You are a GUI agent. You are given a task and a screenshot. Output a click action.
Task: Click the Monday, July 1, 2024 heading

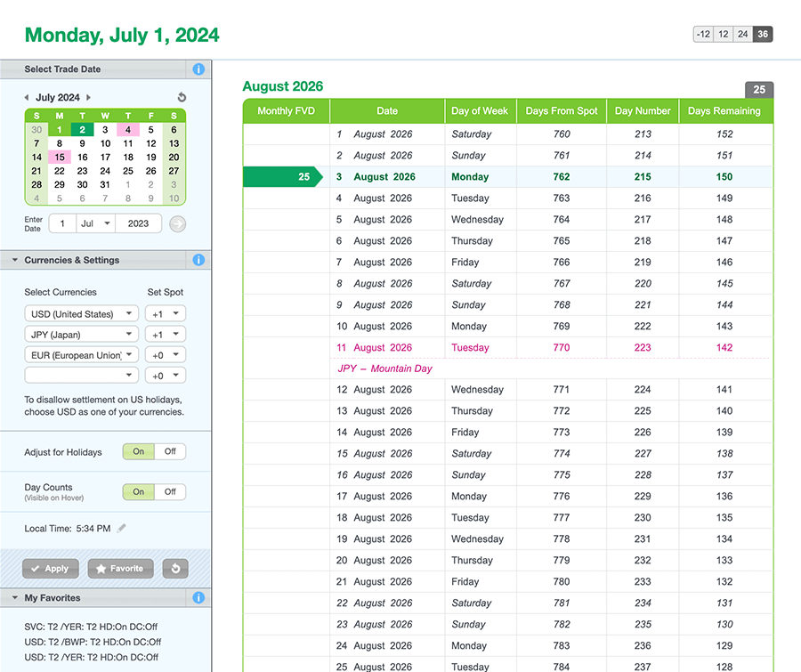(122, 36)
